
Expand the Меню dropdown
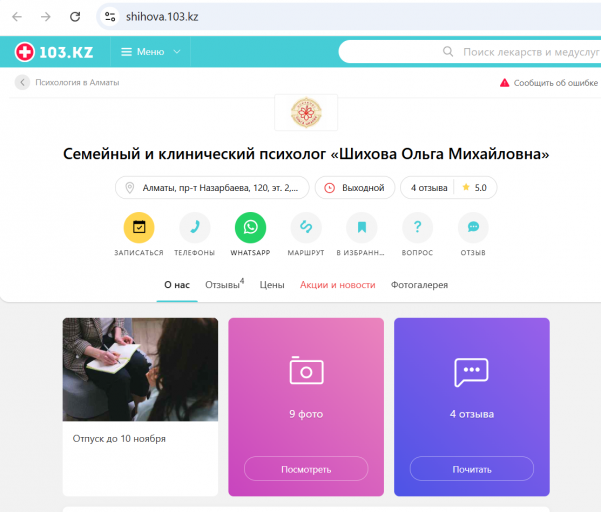click(x=151, y=52)
